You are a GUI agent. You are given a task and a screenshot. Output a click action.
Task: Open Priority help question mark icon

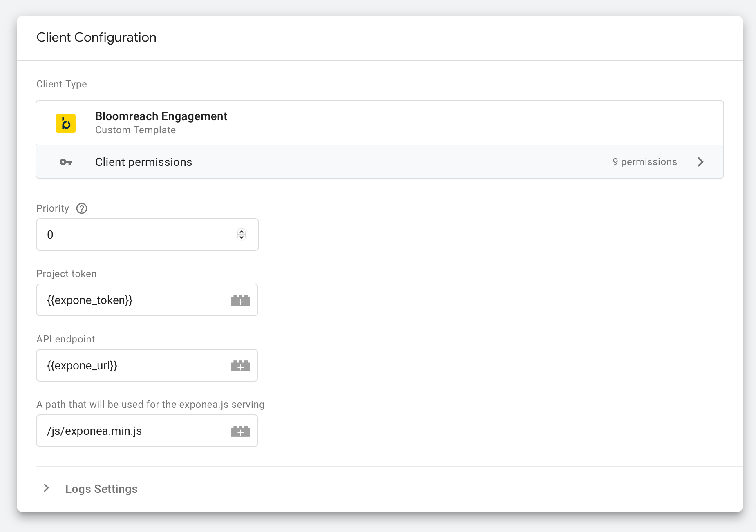[x=82, y=208]
